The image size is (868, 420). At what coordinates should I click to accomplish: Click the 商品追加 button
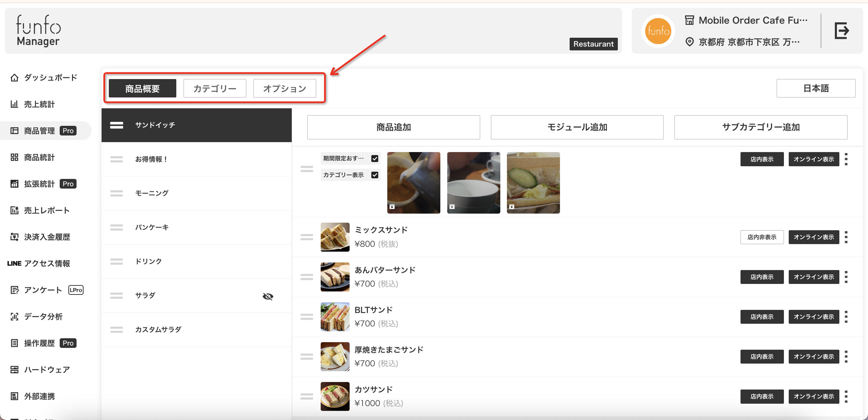(394, 127)
